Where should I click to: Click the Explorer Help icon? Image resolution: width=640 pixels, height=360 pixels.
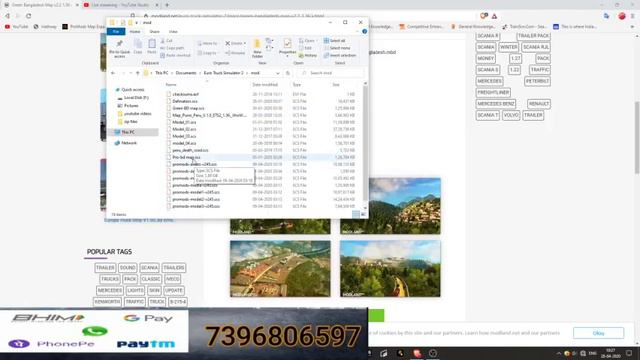pyautogui.click(x=364, y=31)
